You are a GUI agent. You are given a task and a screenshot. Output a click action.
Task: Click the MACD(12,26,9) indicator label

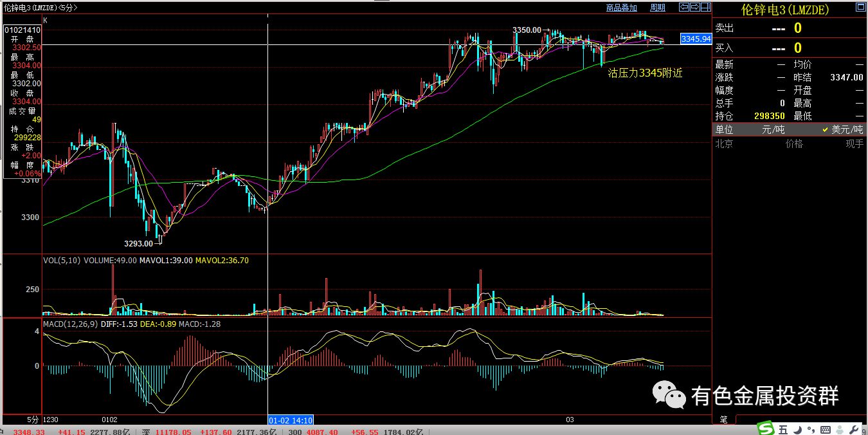[71, 324]
